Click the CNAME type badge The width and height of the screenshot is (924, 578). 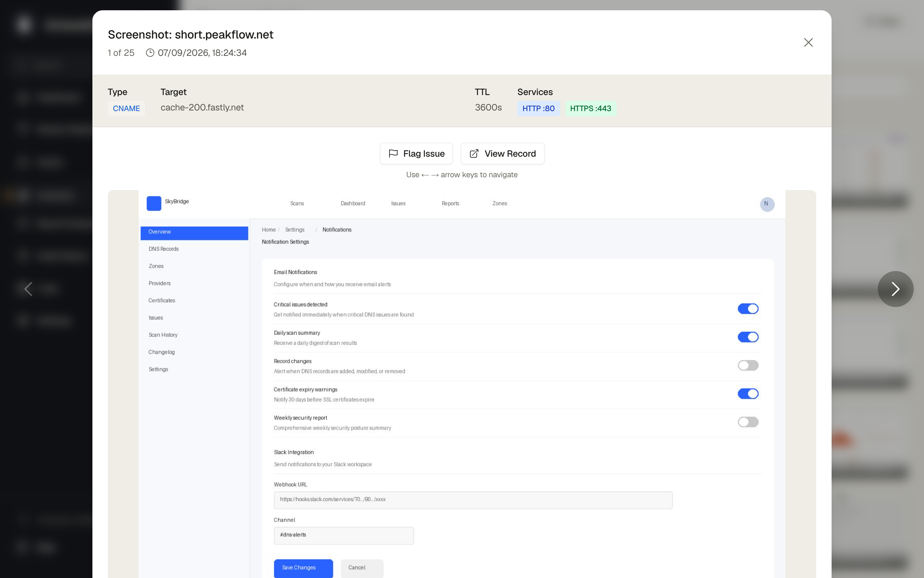click(x=126, y=109)
